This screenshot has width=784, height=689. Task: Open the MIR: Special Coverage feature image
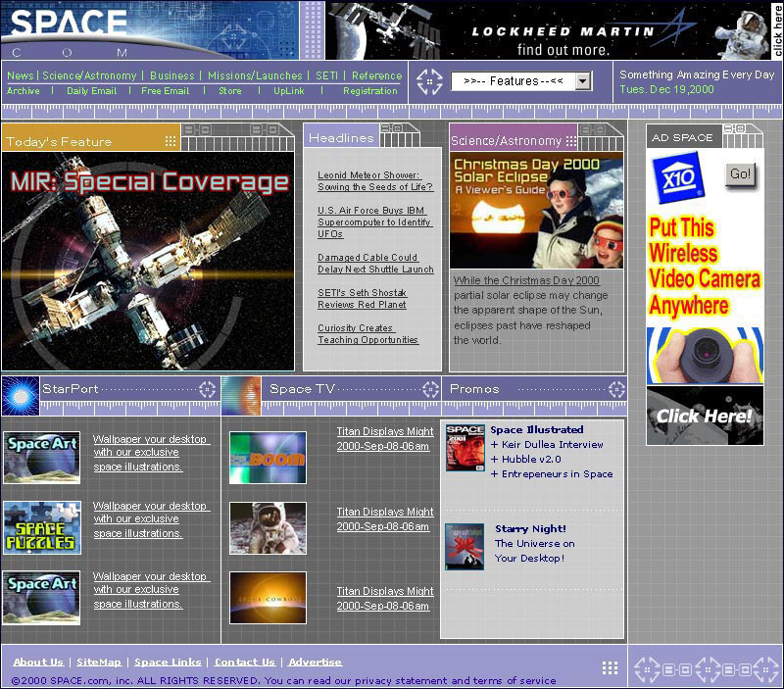tap(148, 261)
